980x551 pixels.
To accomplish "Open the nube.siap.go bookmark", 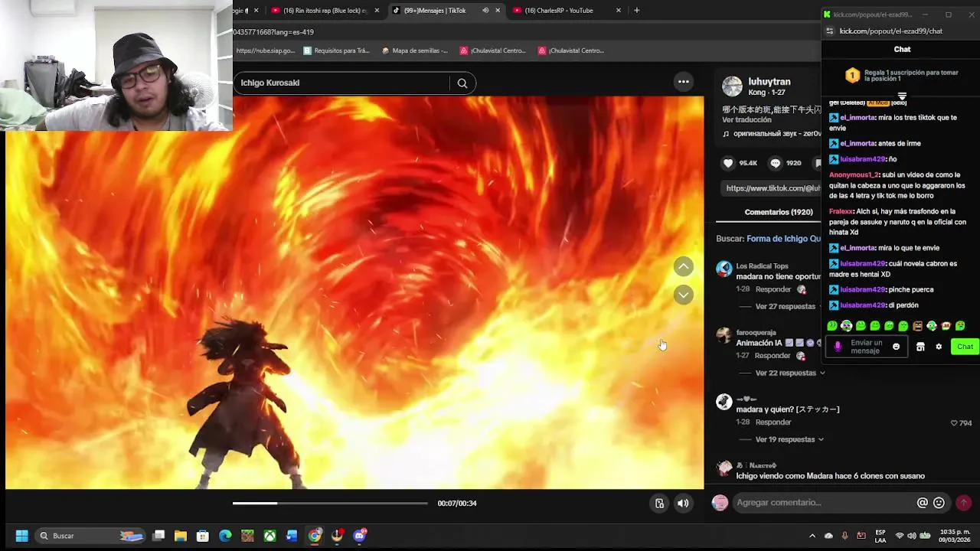I will pos(265,51).
